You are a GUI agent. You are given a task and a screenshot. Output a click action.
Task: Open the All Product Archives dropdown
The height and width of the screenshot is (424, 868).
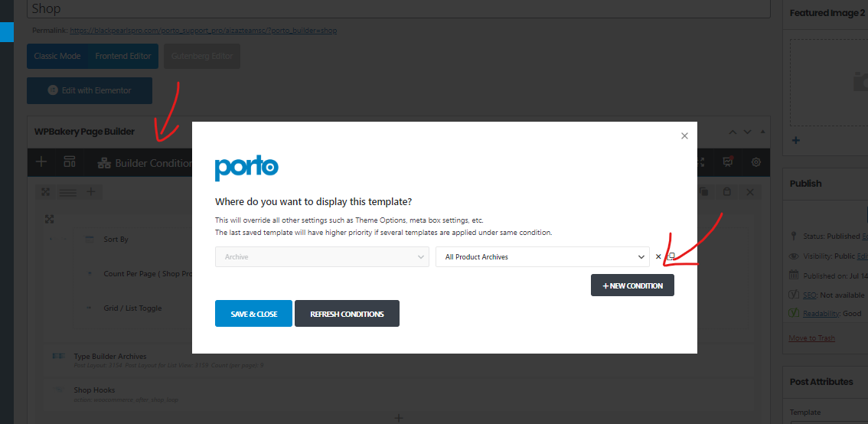[543, 257]
